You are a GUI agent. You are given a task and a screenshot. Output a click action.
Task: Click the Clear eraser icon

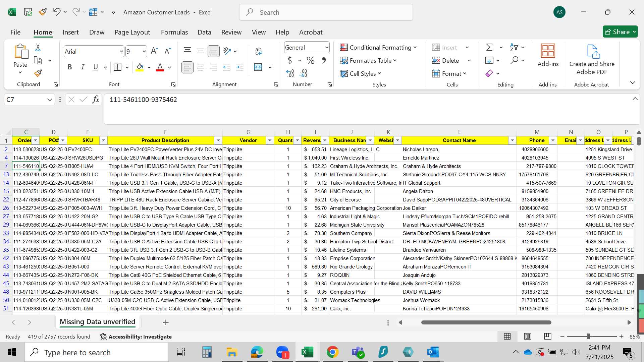pyautogui.click(x=489, y=73)
